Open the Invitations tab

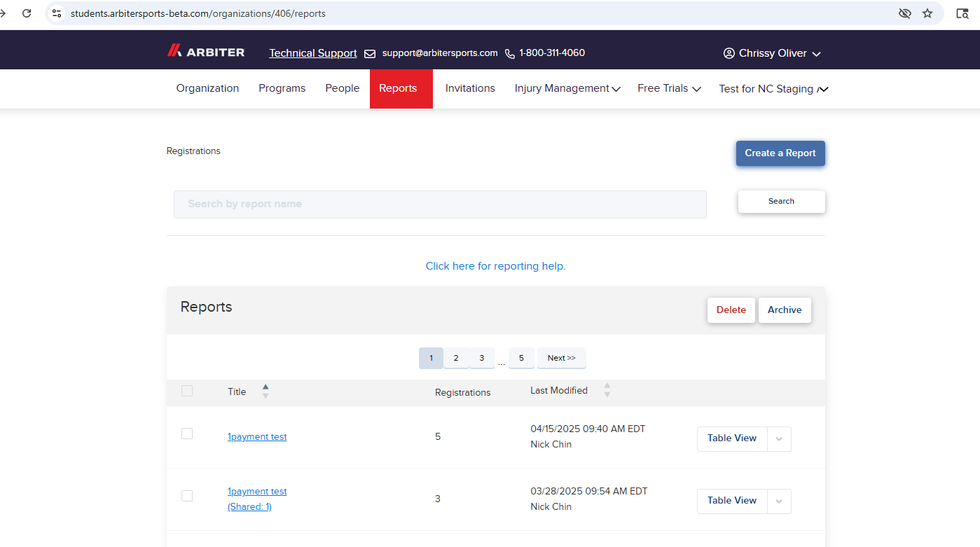[x=470, y=88]
